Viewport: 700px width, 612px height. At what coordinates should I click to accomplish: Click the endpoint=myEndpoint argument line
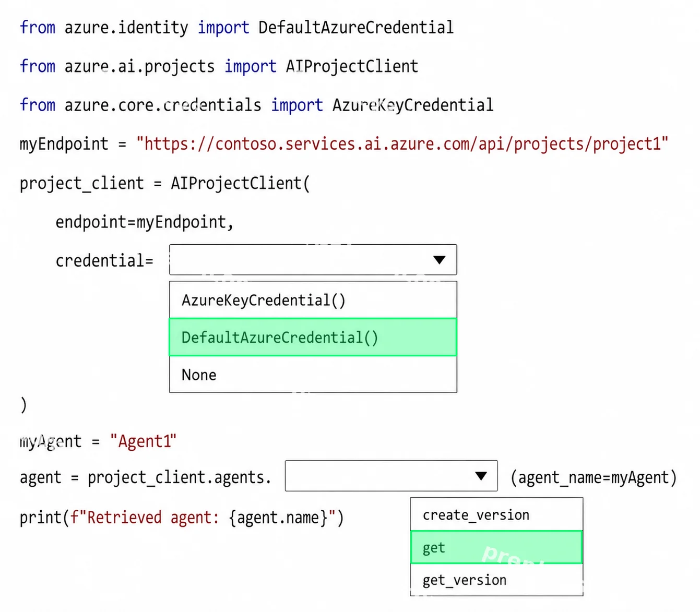(x=145, y=222)
